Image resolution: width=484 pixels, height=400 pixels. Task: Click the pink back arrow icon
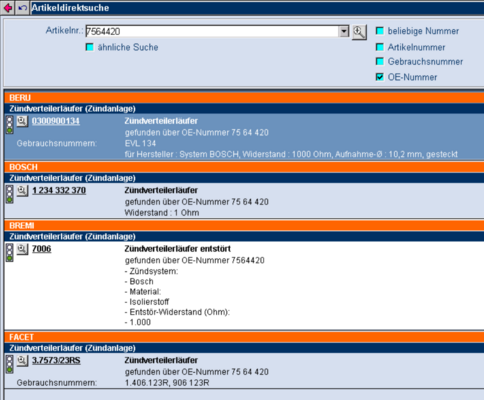[x=7, y=8]
